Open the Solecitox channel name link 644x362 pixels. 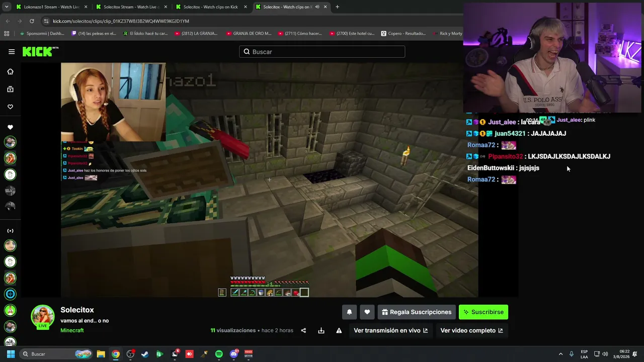tap(77, 310)
